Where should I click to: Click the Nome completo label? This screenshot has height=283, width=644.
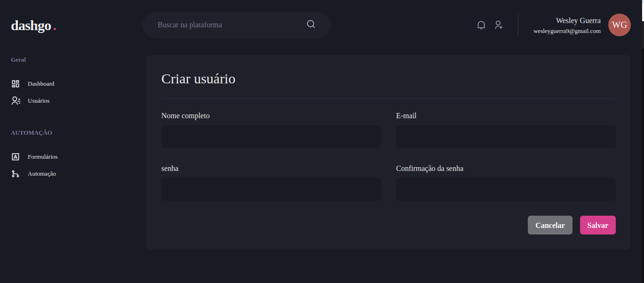[185, 116]
